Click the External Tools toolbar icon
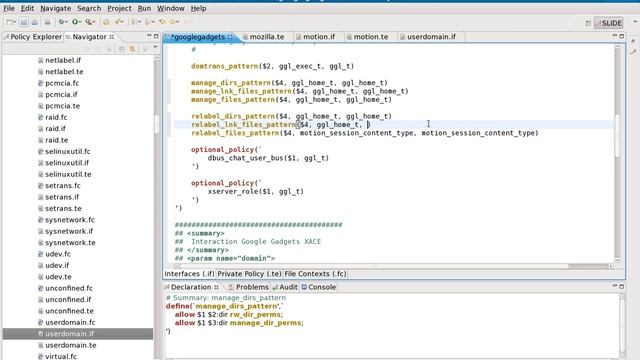640x360 pixels. (89, 22)
